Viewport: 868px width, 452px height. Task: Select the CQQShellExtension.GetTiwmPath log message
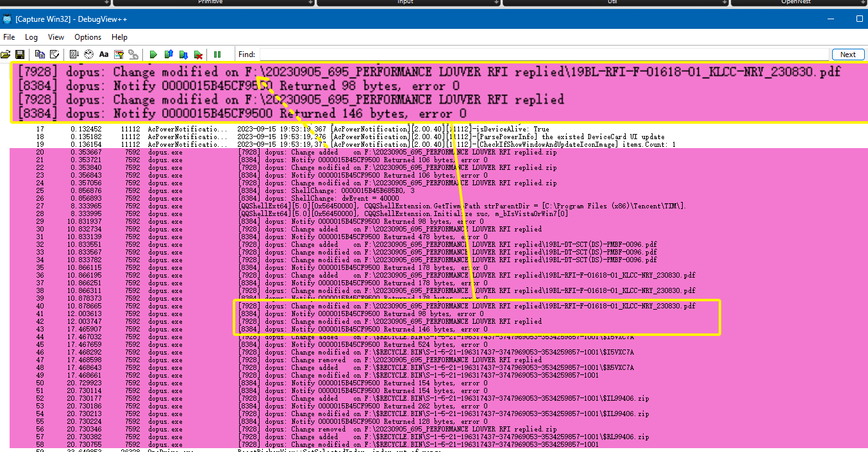462,206
